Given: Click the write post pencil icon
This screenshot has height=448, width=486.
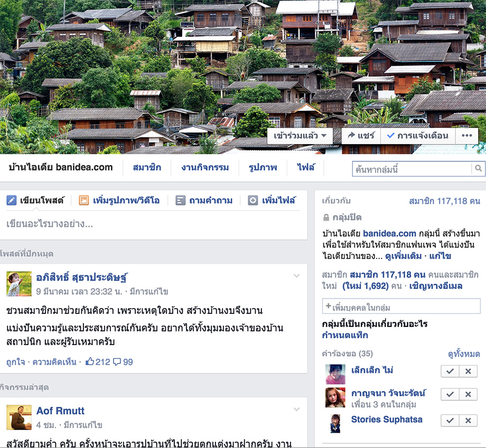Looking at the screenshot, I should [11, 201].
